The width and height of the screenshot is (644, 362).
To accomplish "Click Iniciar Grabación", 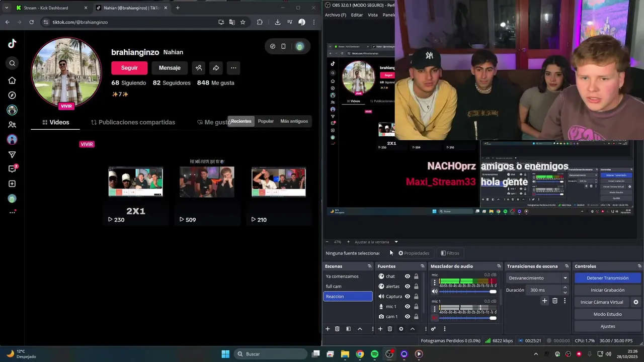I will (x=607, y=290).
